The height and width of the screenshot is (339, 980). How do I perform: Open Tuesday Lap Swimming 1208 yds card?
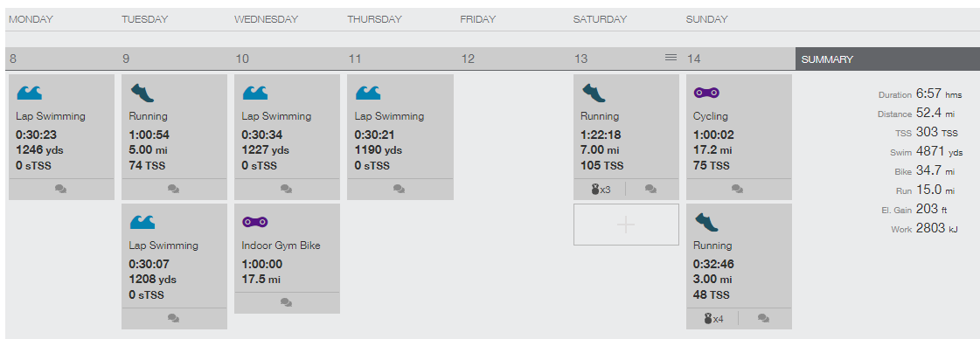(174, 266)
